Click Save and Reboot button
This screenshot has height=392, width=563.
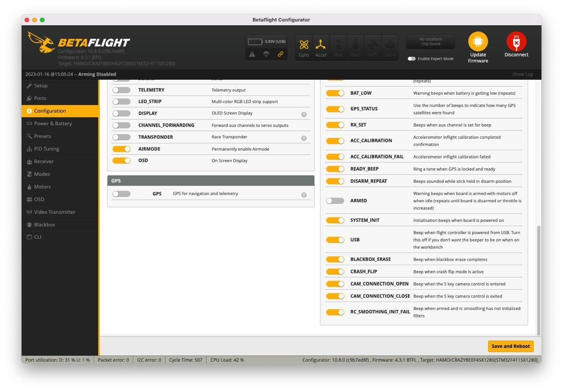510,346
